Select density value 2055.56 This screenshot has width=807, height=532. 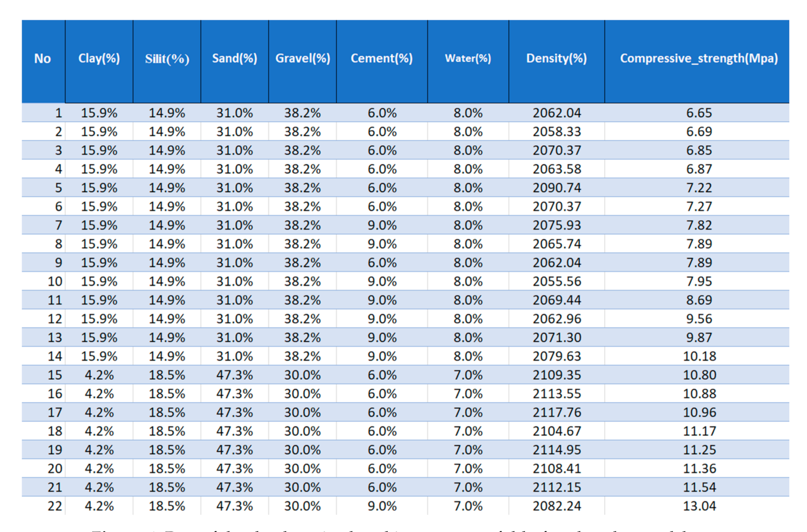[x=557, y=281]
